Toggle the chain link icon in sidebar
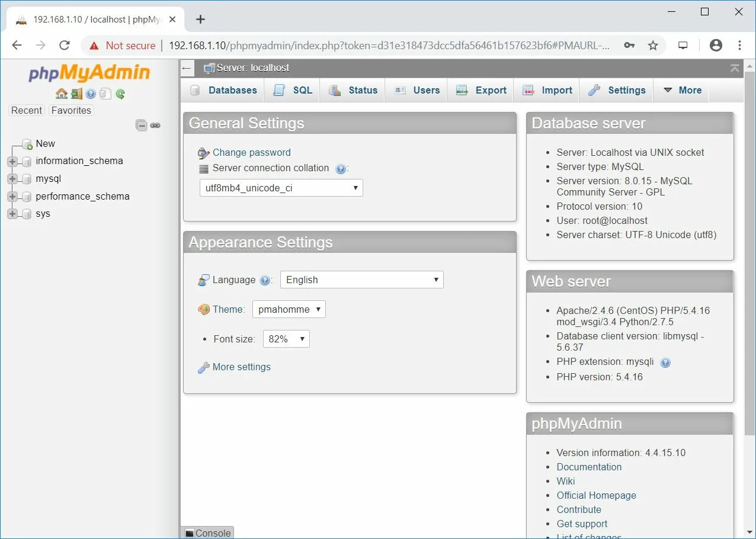This screenshot has height=539, width=756. point(156,125)
